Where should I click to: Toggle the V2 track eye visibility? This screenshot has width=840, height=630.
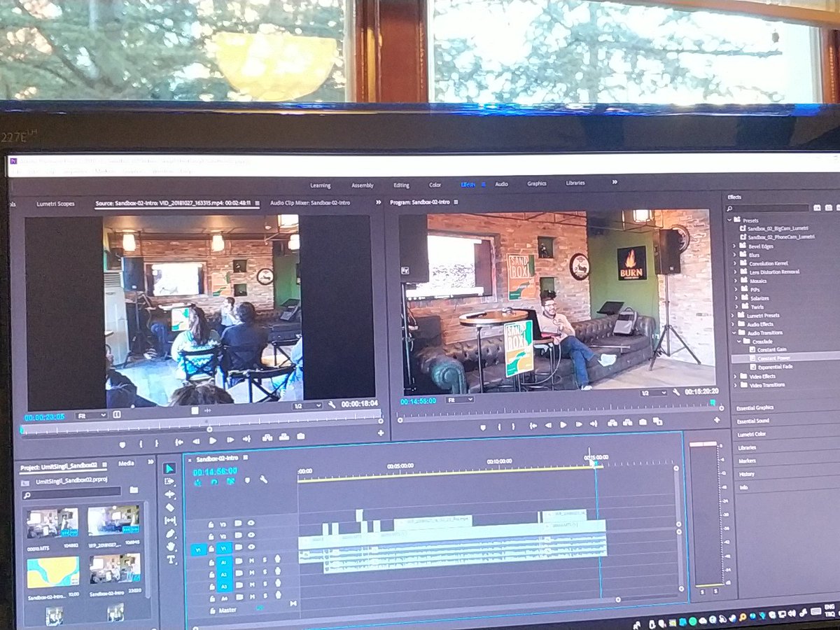[x=250, y=535]
